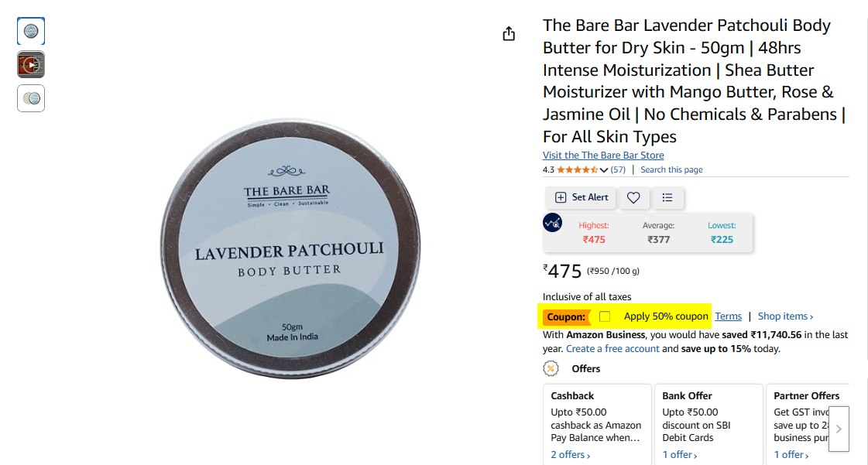Open 2 offers under Cashback

coord(570,454)
